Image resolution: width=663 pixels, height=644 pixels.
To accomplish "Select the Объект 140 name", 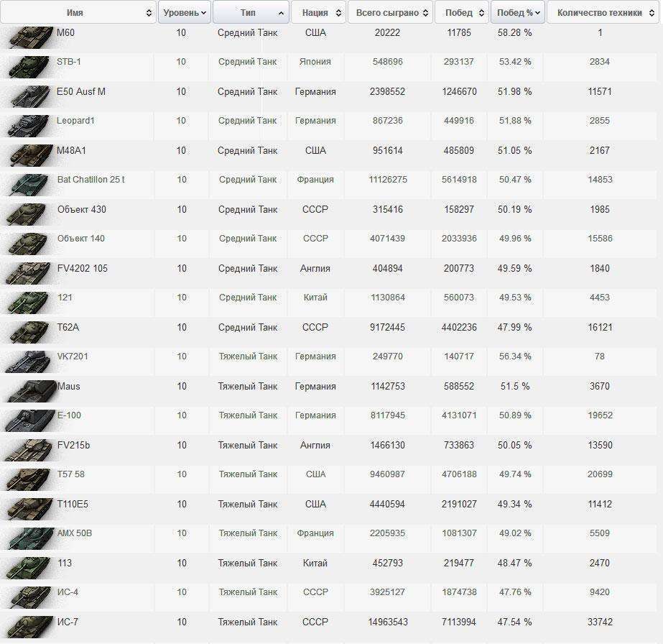I will tap(80, 238).
